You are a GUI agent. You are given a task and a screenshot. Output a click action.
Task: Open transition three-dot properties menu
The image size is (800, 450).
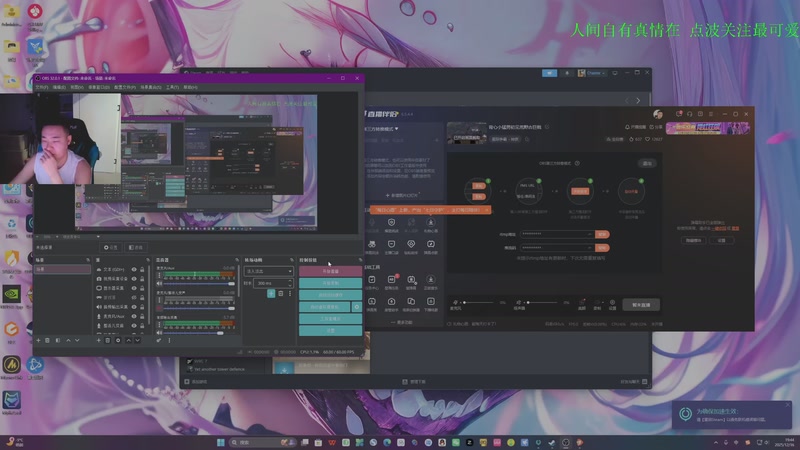(290, 293)
